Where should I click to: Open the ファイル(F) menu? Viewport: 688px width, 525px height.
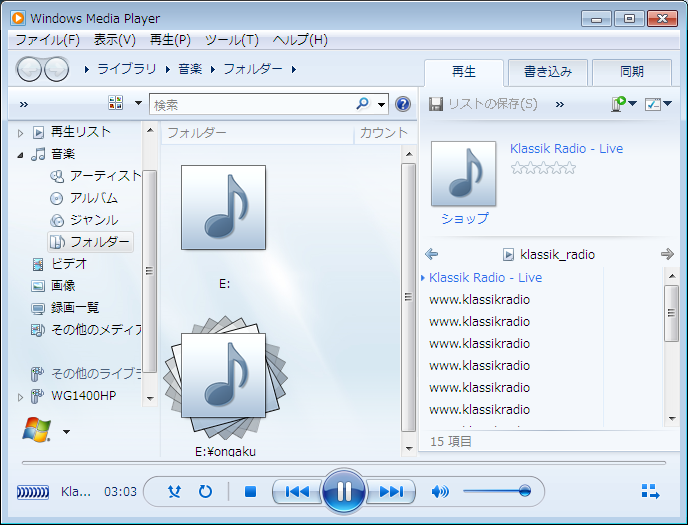pos(47,40)
